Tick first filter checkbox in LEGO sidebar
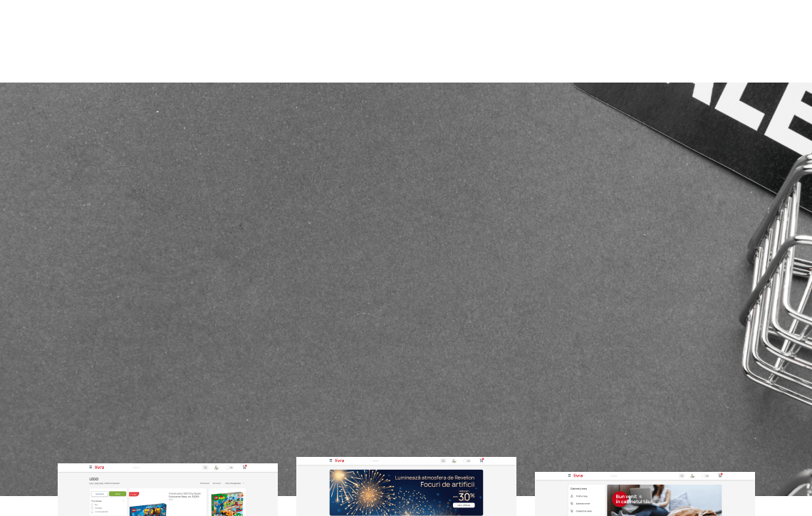The width and height of the screenshot is (812, 516). (x=92, y=505)
